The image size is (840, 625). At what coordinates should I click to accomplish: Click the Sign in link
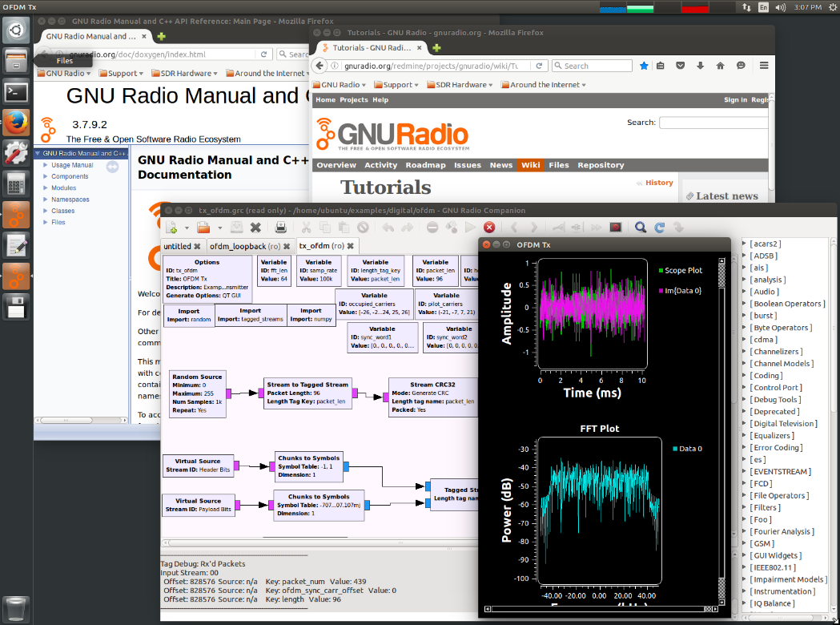[735, 99]
